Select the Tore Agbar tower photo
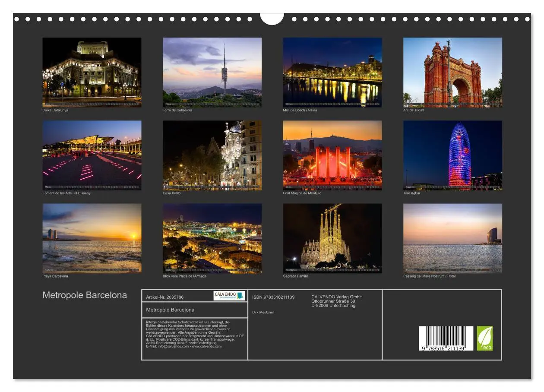544x392 pixels. tap(452, 155)
